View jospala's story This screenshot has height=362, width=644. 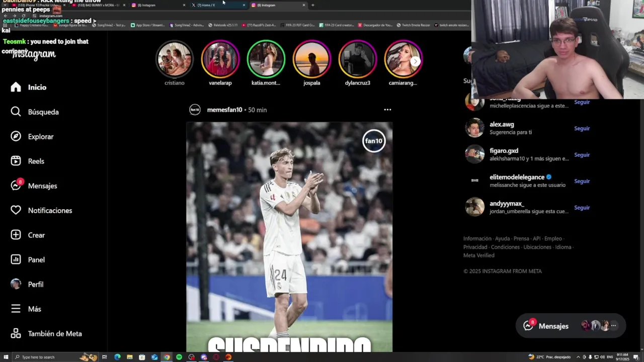pyautogui.click(x=312, y=59)
